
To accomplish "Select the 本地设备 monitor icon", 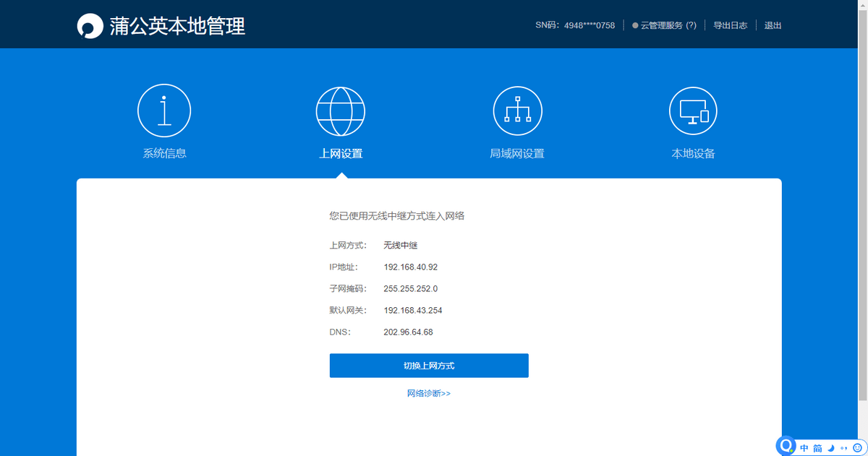I will point(693,111).
